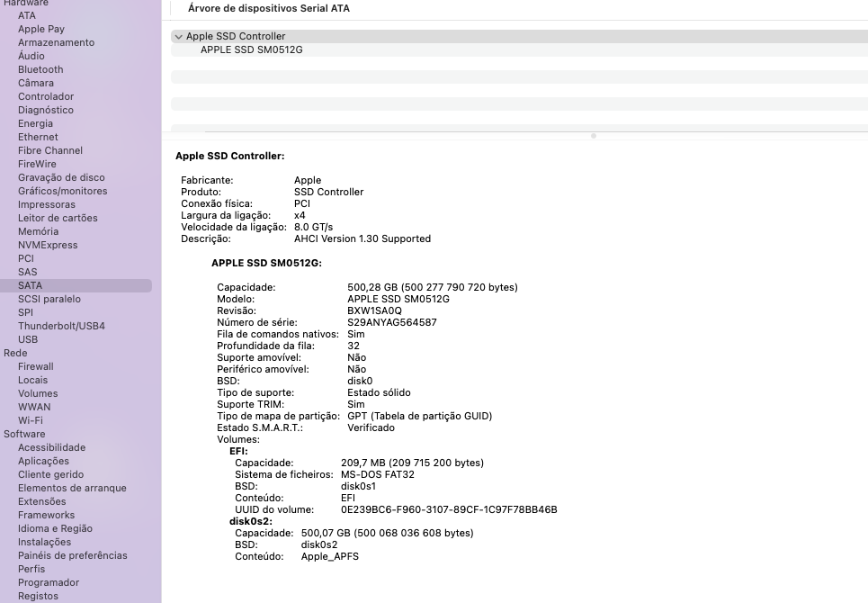Select Diagnóstico in sidebar
The image size is (868, 603).
pyautogui.click(x=45, y=110)
